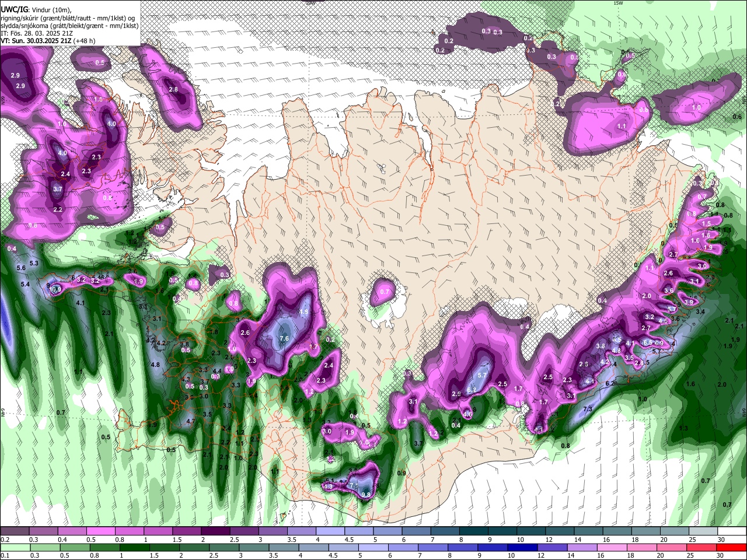Select the magenta top-row swatch at 1
The width and height of the screenshot is (747, 560).
click(x=158, y=531)
